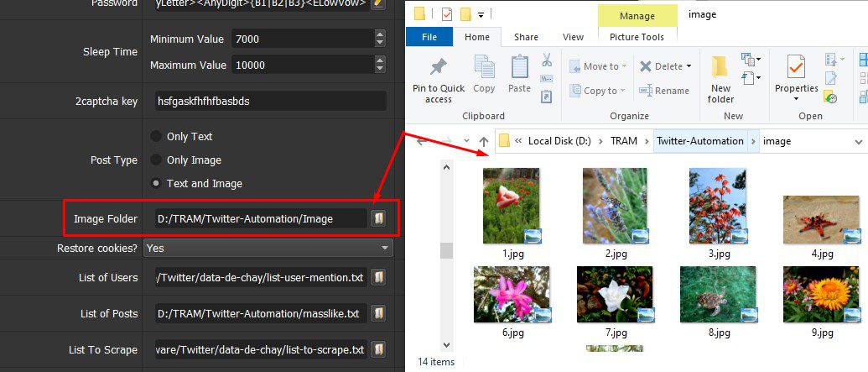Increase or decrease Minimum Value spinner

coord(380,39)
